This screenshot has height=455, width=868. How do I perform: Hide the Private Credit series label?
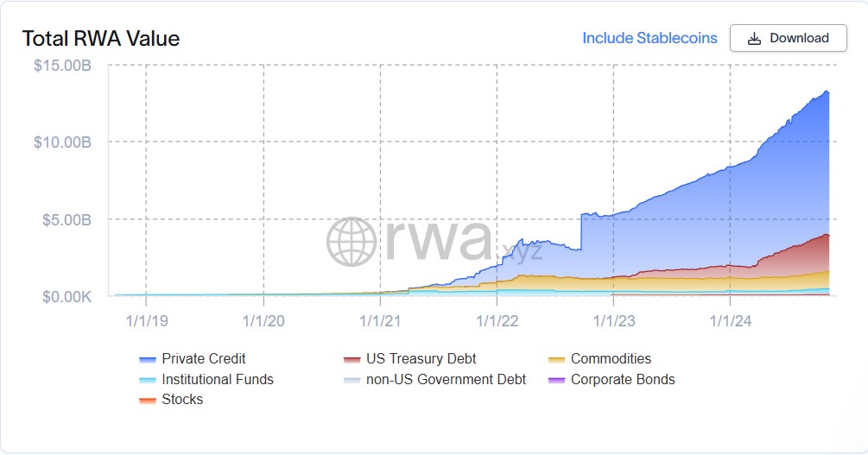pyautogui.click(x=203, y=359)
